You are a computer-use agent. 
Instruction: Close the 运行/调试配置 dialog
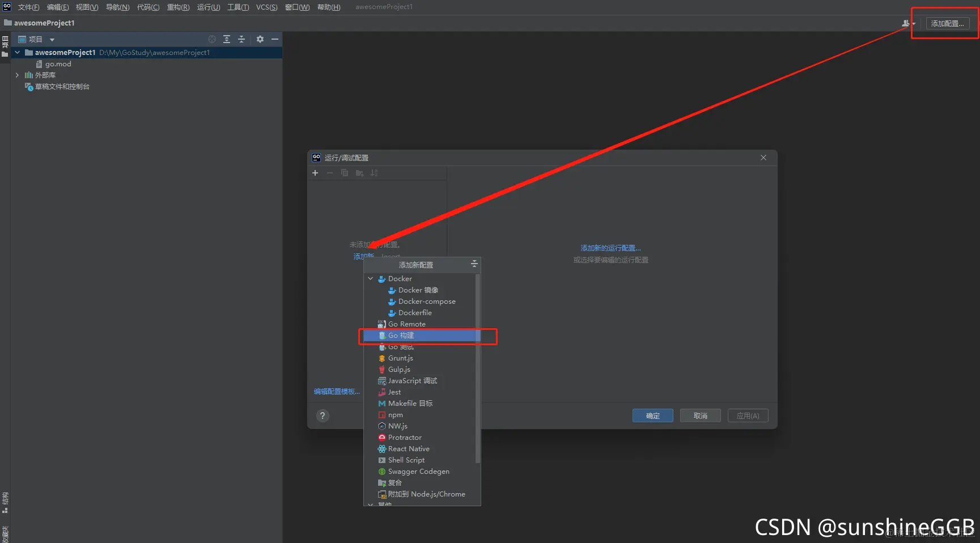pyautogui.click(x=763, y=158)
